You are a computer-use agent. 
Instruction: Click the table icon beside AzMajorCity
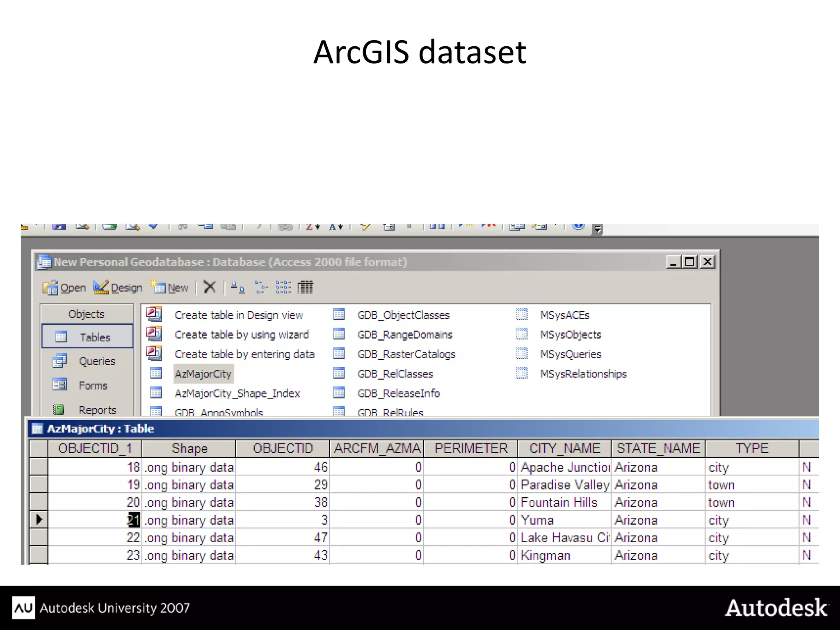tap(156, 373)
